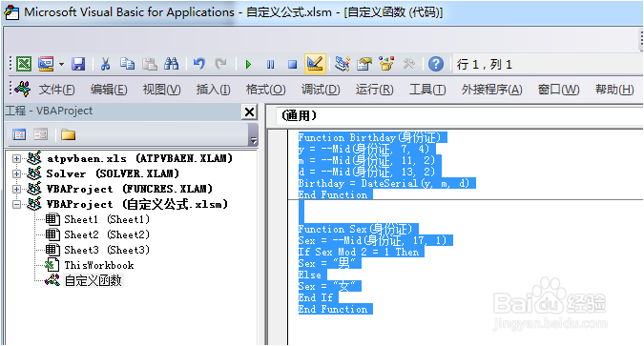Viewport: 644px width, 346px height.
Task: Click the Insert UserForm toolbar icon
Action: pos(46,64)
